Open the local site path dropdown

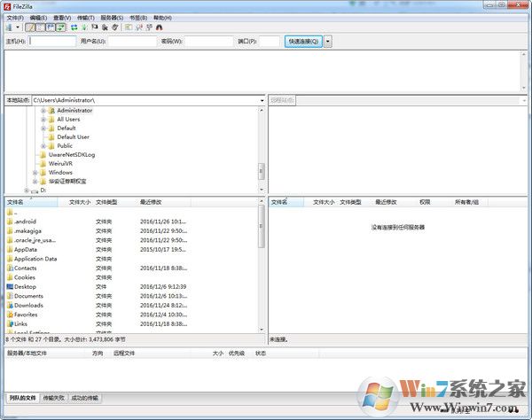coord(261,100)
